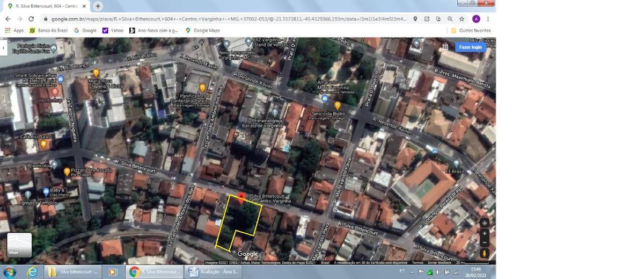Open a new browser tab

coord(98,6)
